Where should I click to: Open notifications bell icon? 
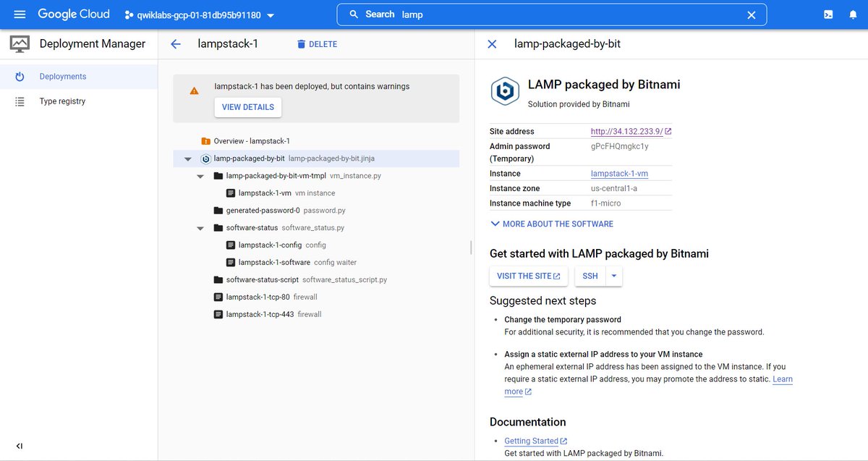click(853, 14)
